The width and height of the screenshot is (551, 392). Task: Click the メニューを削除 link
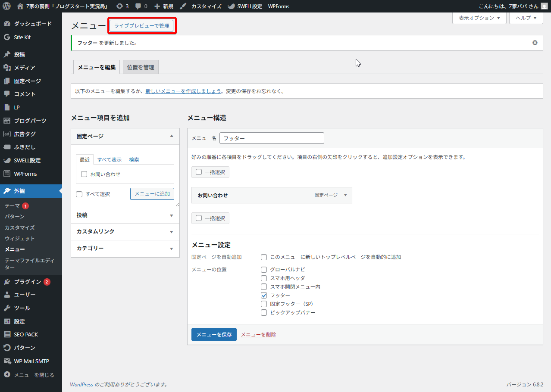(x=258, y=335)
